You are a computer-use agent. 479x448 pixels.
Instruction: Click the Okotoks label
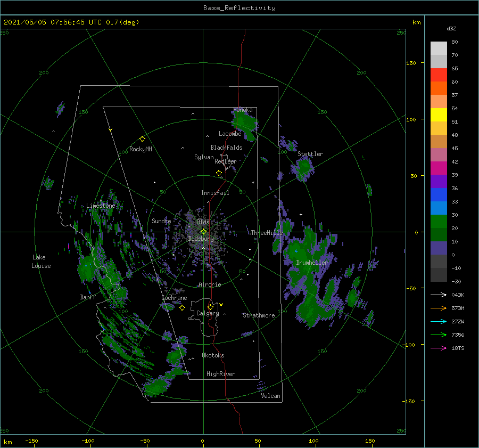coord(213,355)
